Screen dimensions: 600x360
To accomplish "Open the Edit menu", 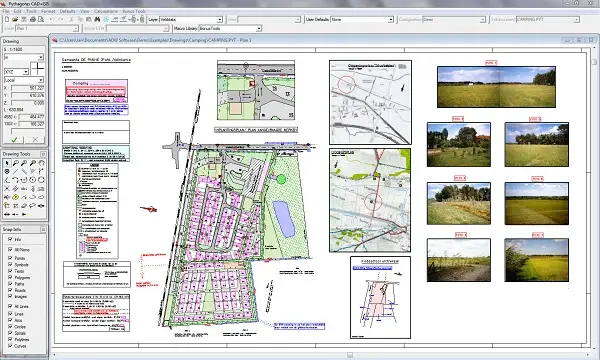I will (x=17, y=11).
